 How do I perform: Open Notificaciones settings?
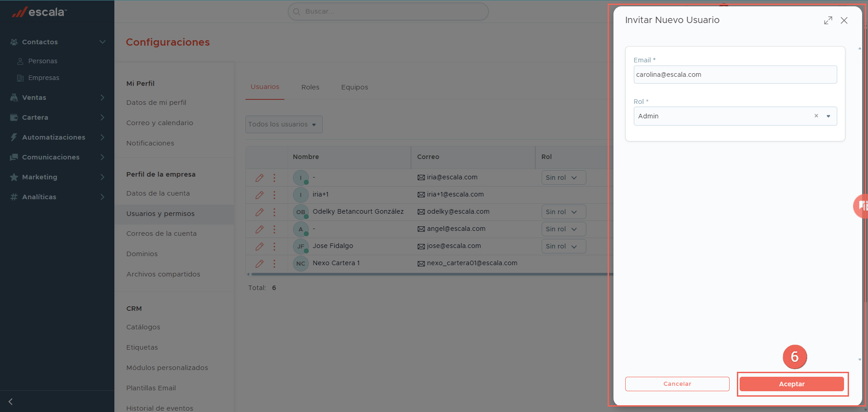(150, 143)
